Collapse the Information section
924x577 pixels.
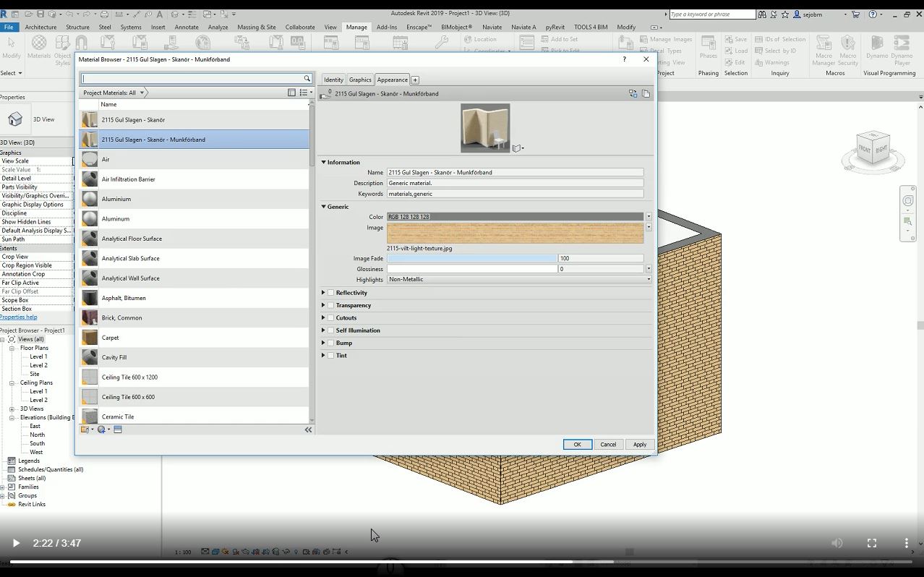point(323,162)
